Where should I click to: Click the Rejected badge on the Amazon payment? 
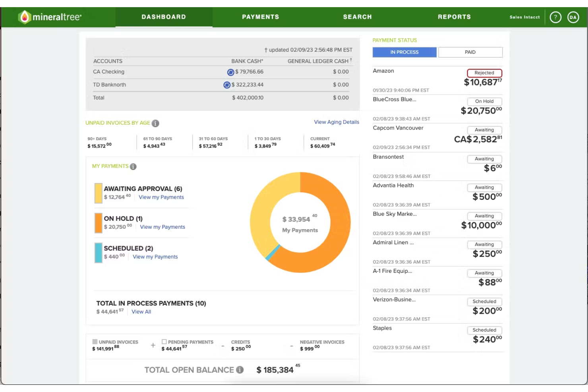coord(484,73)
